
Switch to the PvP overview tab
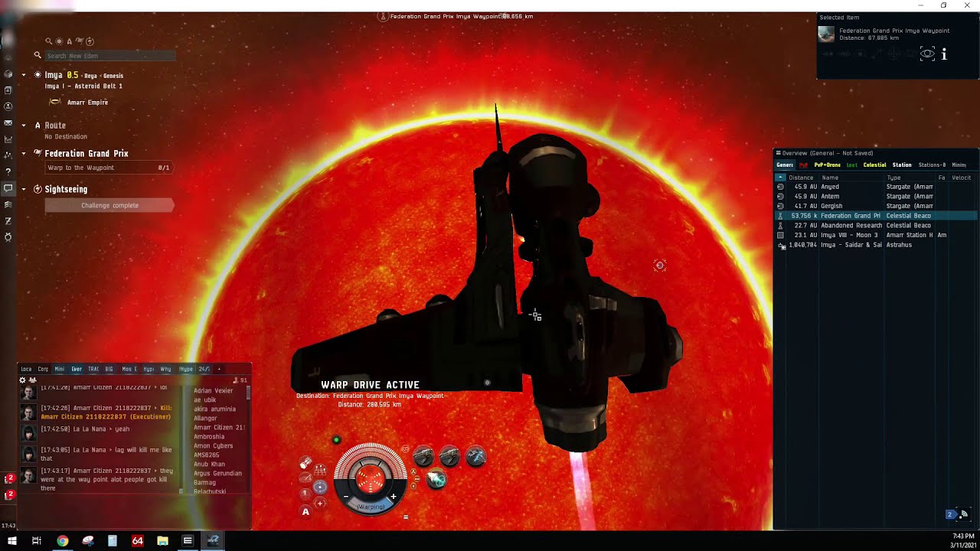[x=803, y=165]
